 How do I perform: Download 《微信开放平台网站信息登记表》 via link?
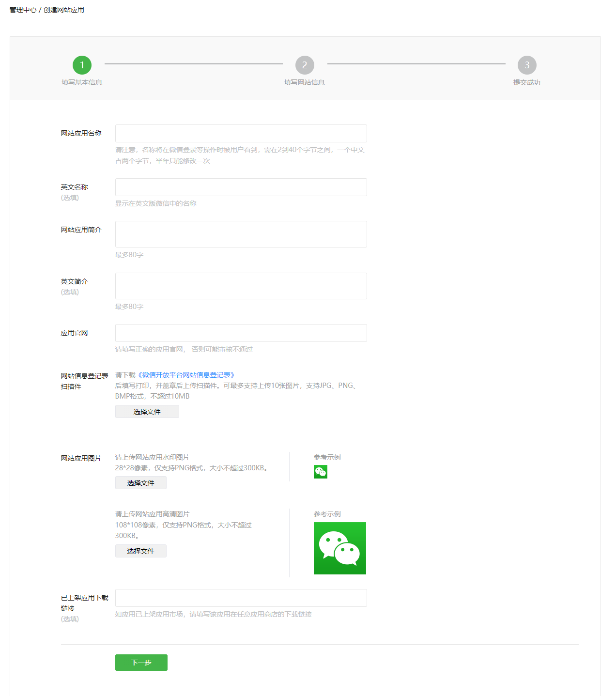(x=186, y=375)
